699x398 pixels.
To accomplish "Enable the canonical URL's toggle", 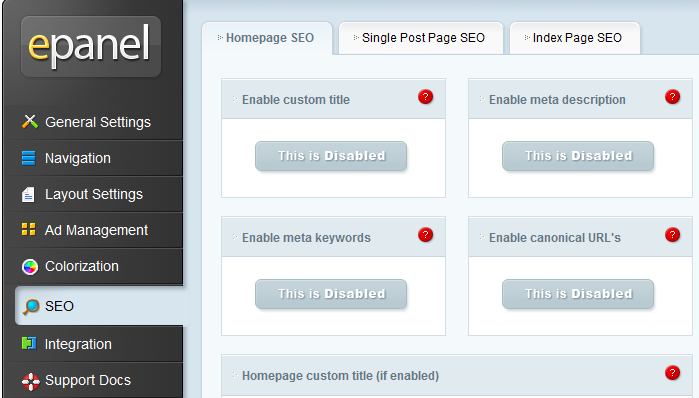I will pyautogui.click(x=578, y=294).
